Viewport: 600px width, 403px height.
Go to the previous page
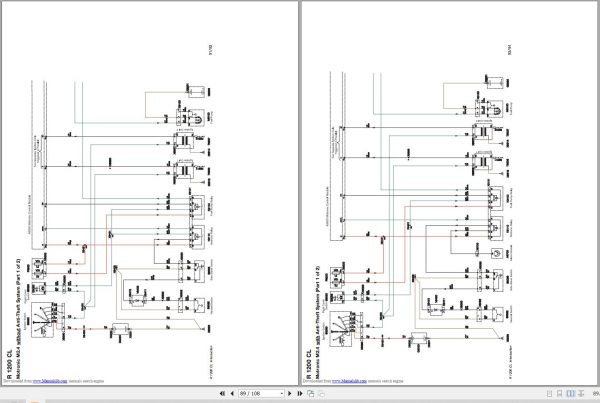(x=232, y=393)
